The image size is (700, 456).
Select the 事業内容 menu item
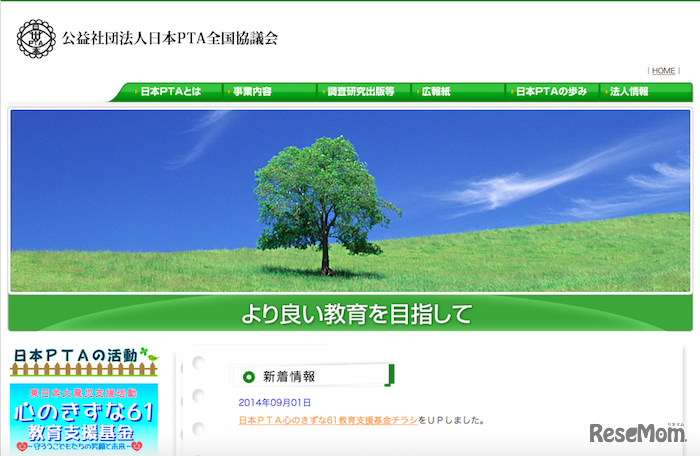click(x=252, y=92)
